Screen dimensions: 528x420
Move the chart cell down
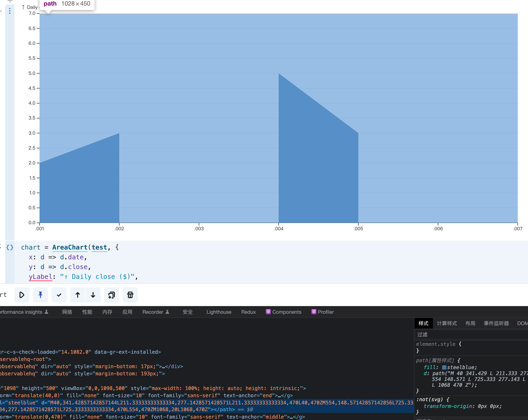93,295
